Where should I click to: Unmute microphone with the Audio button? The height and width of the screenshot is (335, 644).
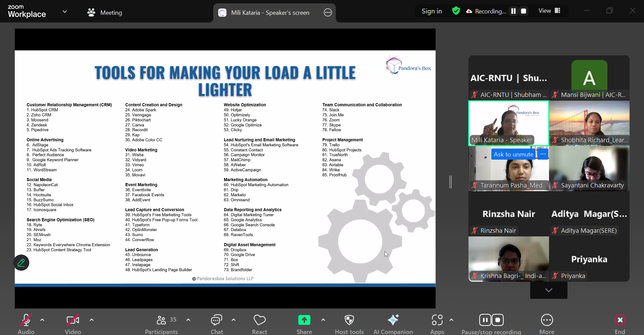[x=26, y=321]
